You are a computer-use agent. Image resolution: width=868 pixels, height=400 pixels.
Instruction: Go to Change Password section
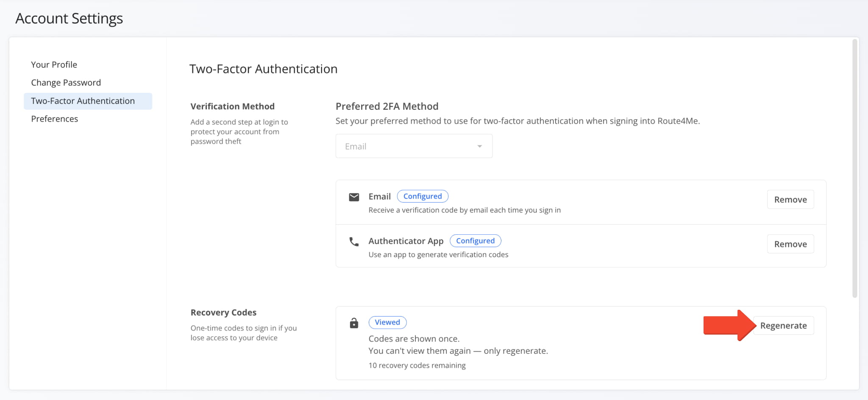(66, 83)
